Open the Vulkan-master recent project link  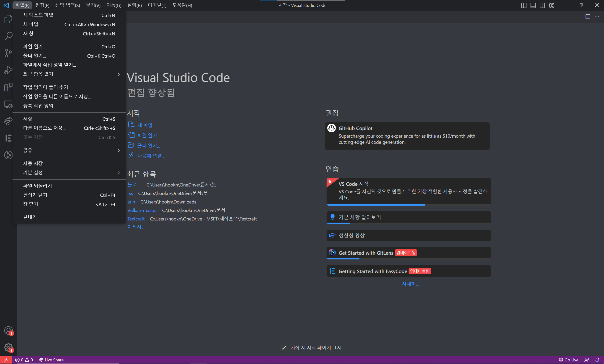coord(142,210)
